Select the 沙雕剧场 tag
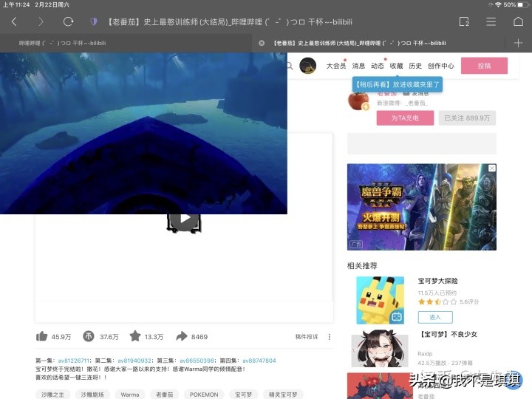 [x=92, y=395]
